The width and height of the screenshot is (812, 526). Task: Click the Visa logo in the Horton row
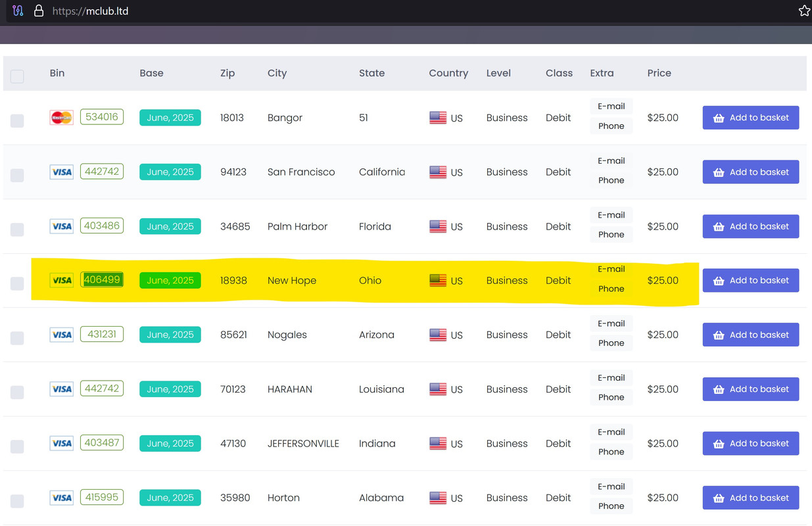tap(62, 498)
